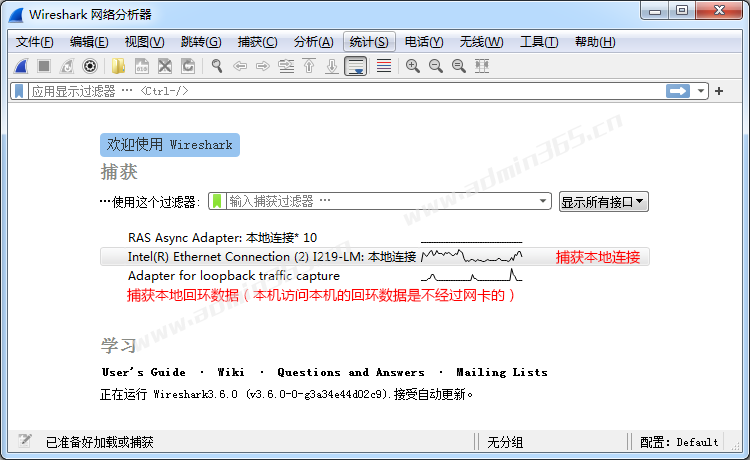Open the 统计(S) menu
This screenshot has height=460, width=750.
click(x=369, y=42)
